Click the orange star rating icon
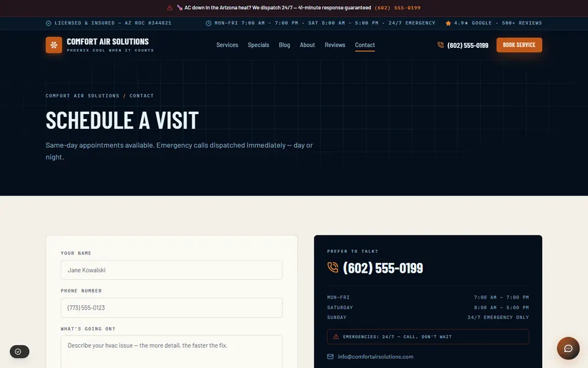Screen dimensions: 588x368 pyautogui.click(x=448, y=23)
